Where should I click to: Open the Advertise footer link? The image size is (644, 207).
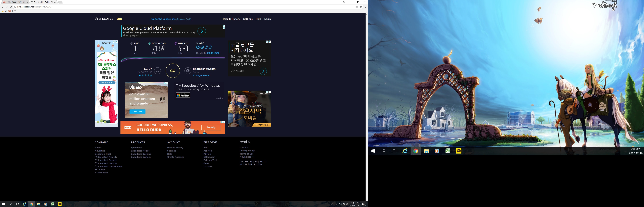(100, 151)
